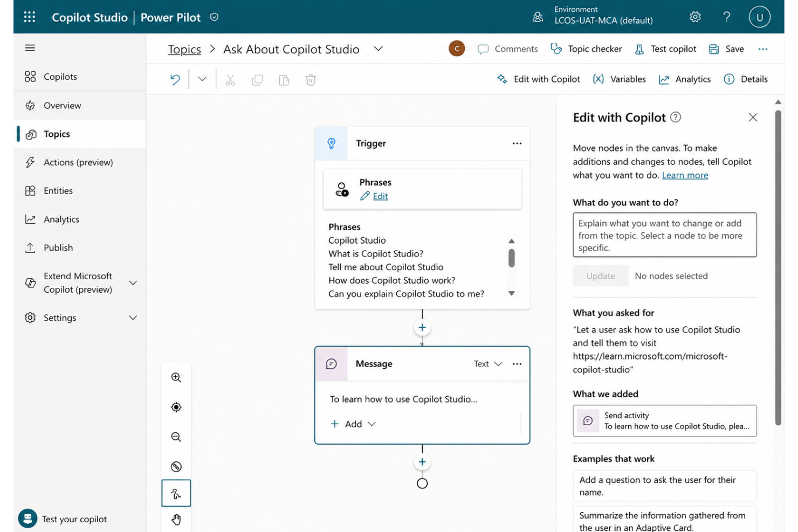Click the Copy icon in toolbar
Image resolution: width=798 pixels, height=532 pixels.
(x=257, y=80)
